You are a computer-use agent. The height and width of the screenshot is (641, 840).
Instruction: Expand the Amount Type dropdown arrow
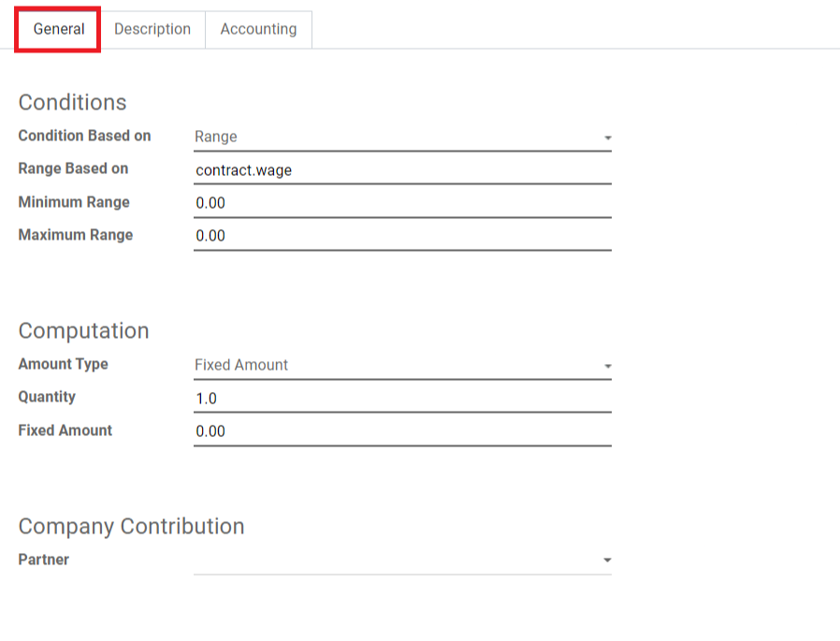pos(607,366)
